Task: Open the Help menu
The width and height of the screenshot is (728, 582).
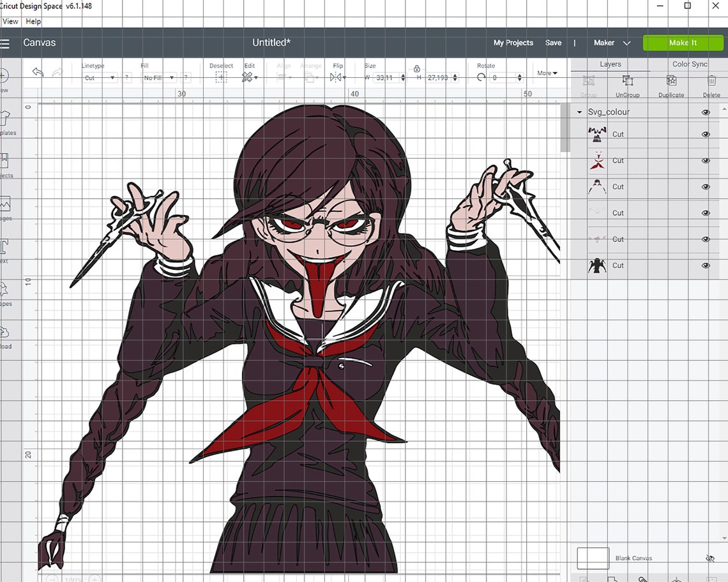Action: pyautogui.click(x=33, y=21)
